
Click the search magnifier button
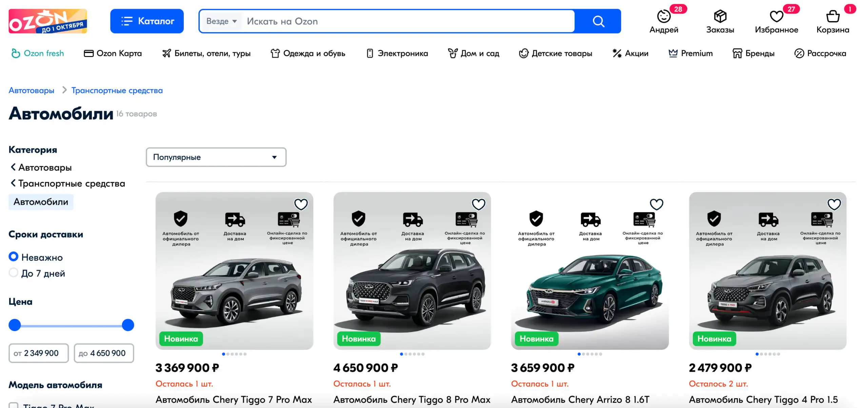[x=598, y=21]
